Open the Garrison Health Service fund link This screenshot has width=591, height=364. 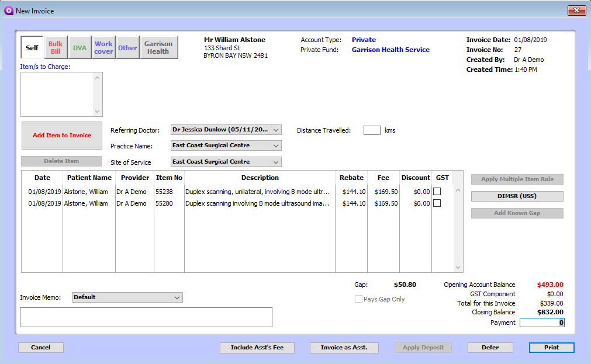pyautogui.click(x=390, y=49)
